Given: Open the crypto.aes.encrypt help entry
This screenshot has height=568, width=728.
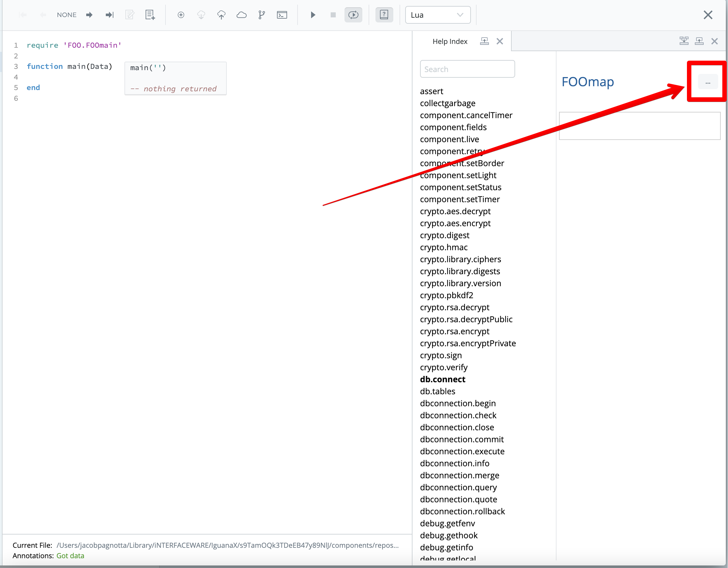Looking at the screenshot, I should (455, 223).
